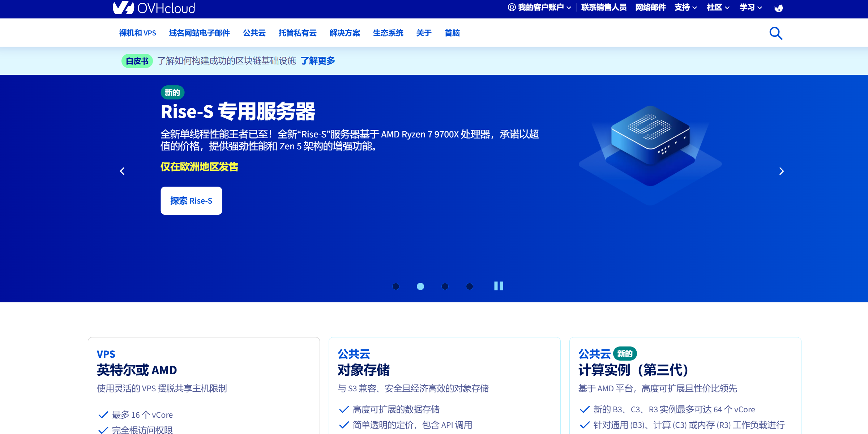The width and height of the screenshot is (868, 434).
Task: Expand 我的客户账户 dropdown
Action: (x=539, y=8)
